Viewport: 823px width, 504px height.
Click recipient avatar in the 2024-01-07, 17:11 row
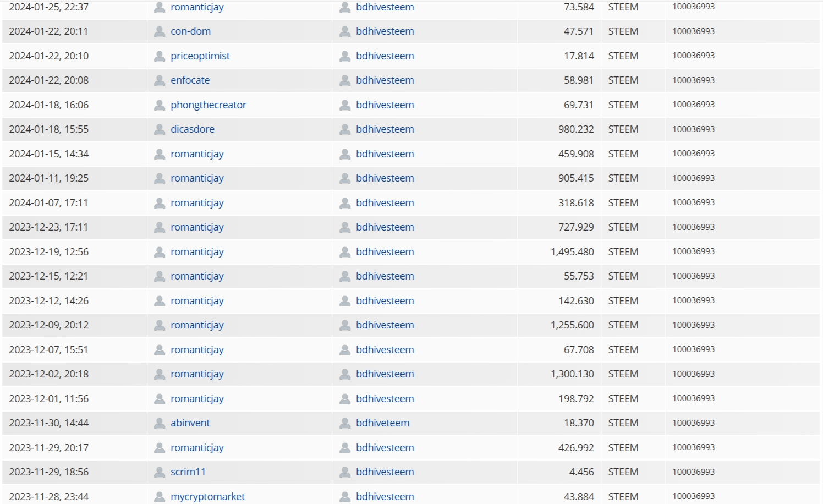tap(345, 203)
